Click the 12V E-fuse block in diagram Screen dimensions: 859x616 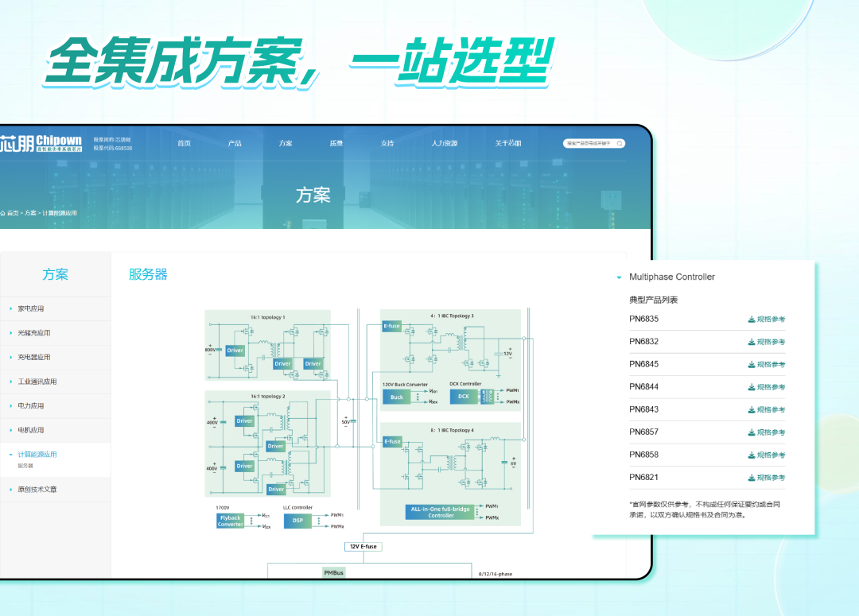[364, 547]
